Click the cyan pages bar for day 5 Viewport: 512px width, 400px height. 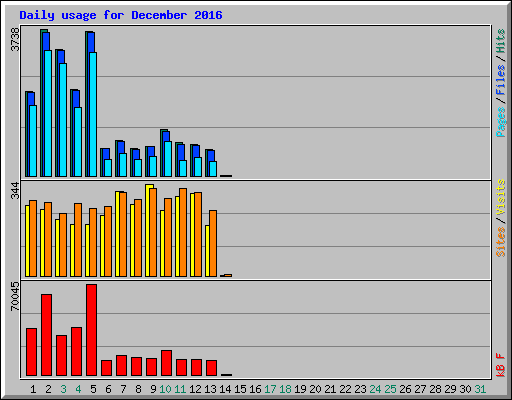93,114
